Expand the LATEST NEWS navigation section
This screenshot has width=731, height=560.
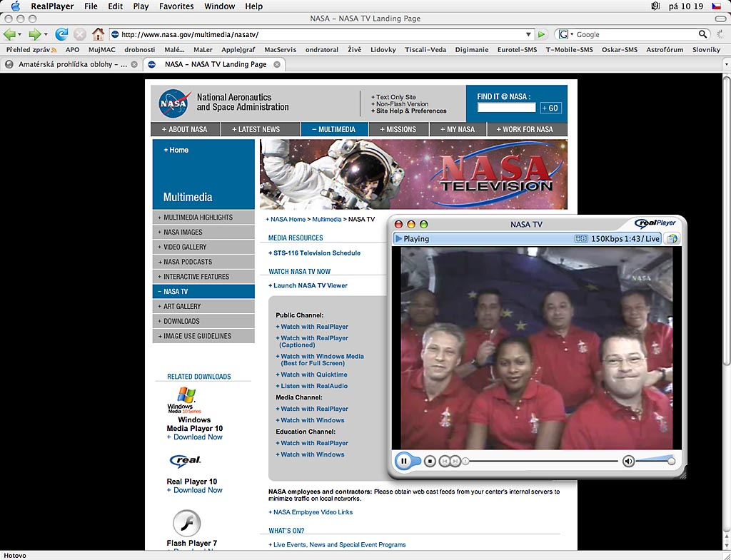260,129
